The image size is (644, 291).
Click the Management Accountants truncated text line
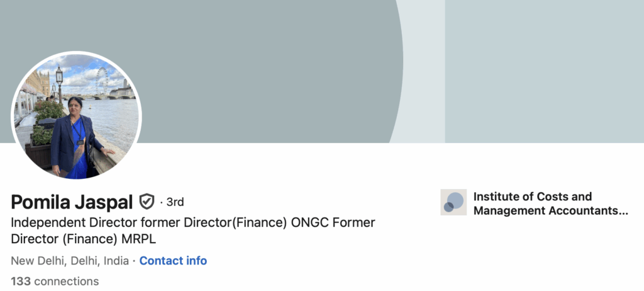pyautogui.click(x=551, y=211)
